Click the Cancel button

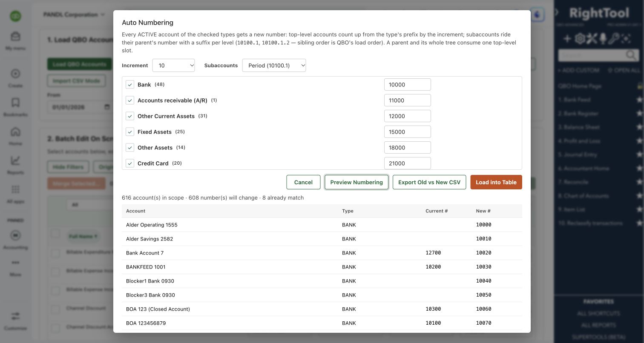pos(303,182)
